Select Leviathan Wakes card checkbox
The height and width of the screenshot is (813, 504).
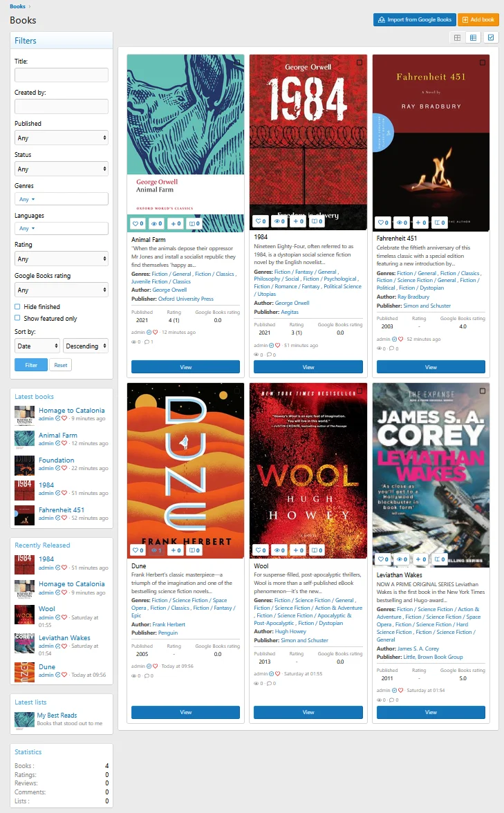(483, 391)
